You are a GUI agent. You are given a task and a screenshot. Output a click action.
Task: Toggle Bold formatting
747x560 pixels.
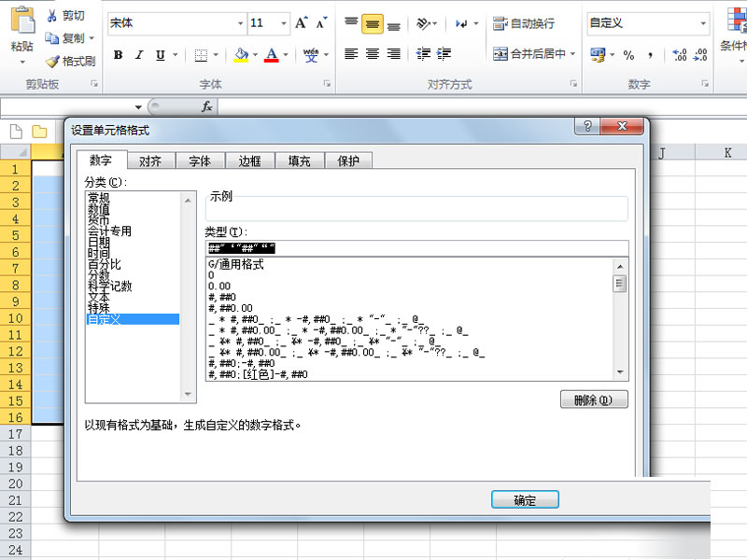[x=119, y=55]
